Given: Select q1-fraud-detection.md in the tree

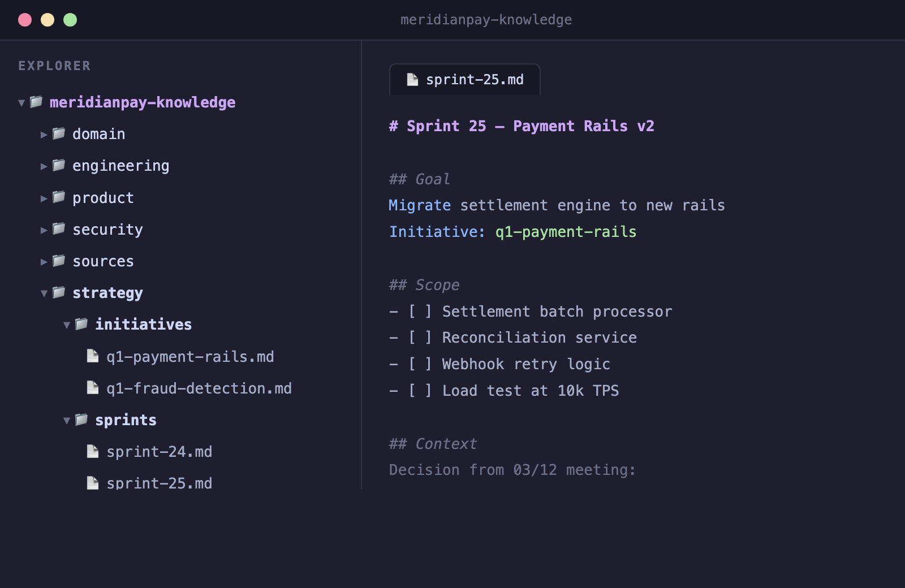Looking at the screenshot, I should [199, 388].
